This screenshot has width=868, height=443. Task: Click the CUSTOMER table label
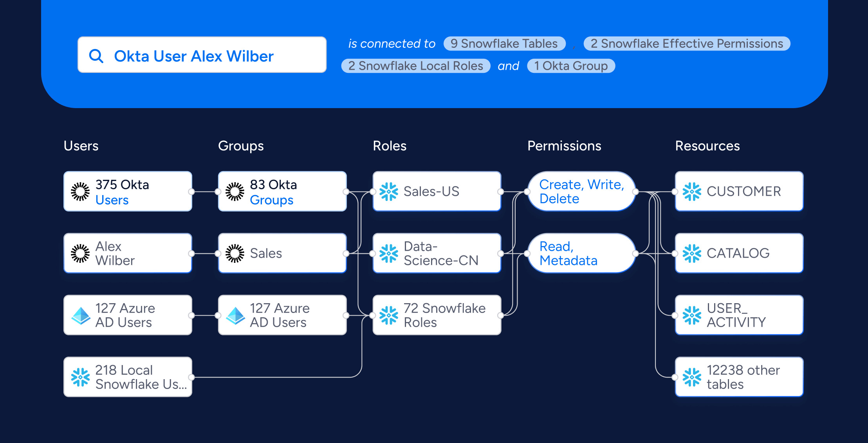pos(744,192)
